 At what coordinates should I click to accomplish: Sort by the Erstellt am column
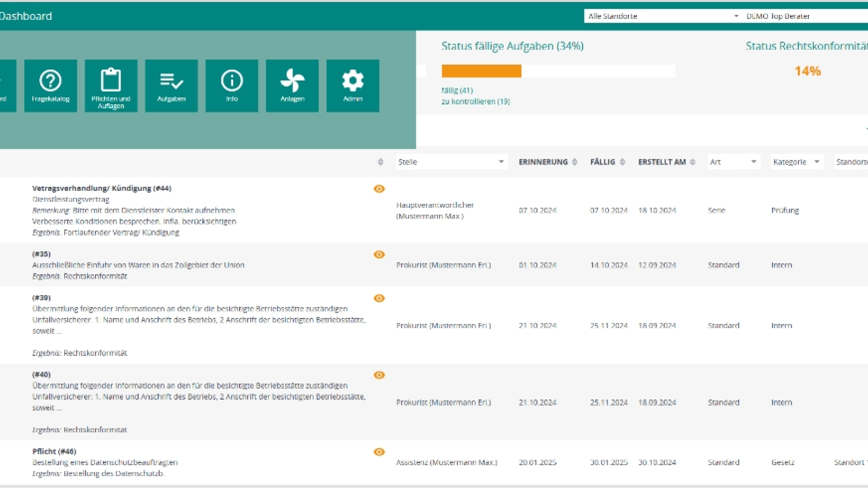pyautogui.click(x=692, y=162)
